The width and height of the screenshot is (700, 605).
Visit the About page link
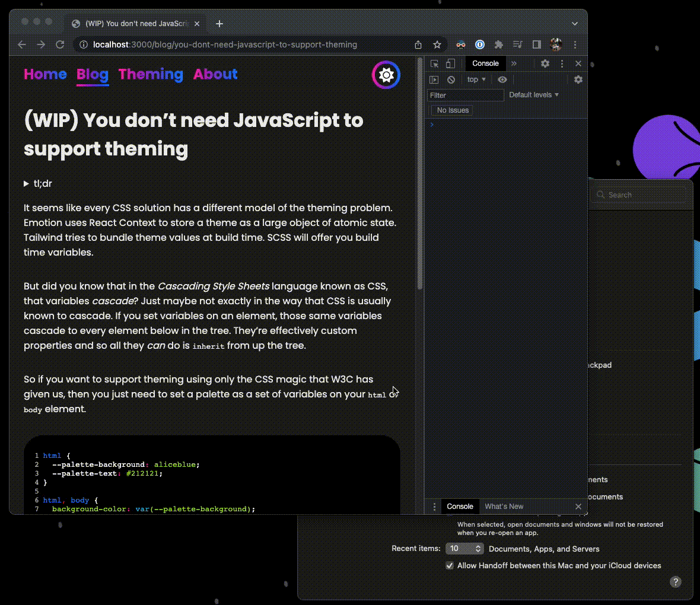click(215, 74)
